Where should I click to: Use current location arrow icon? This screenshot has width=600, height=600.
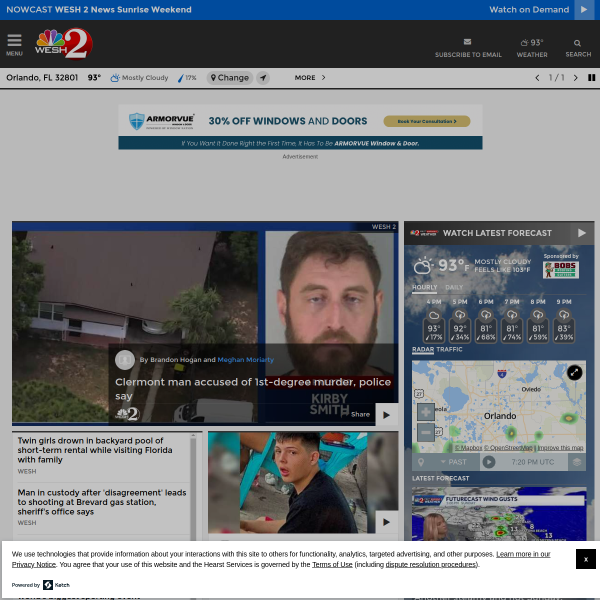coord(263,78)
